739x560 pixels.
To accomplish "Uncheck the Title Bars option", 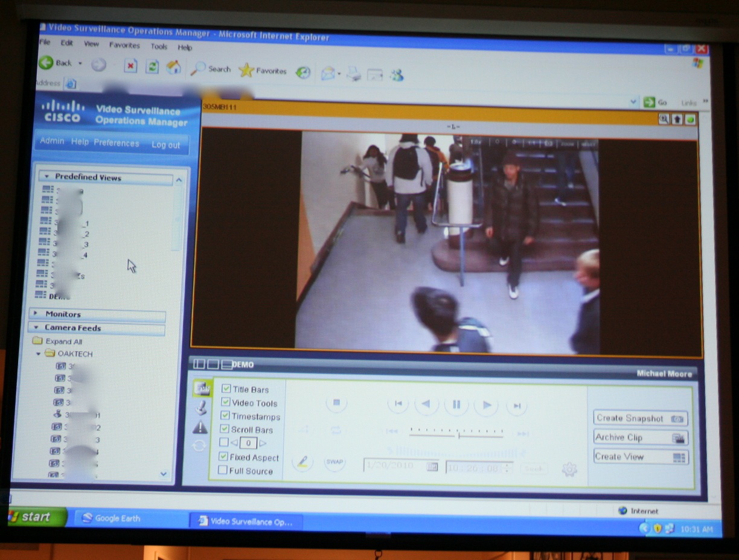I will [x=226, y=389].
